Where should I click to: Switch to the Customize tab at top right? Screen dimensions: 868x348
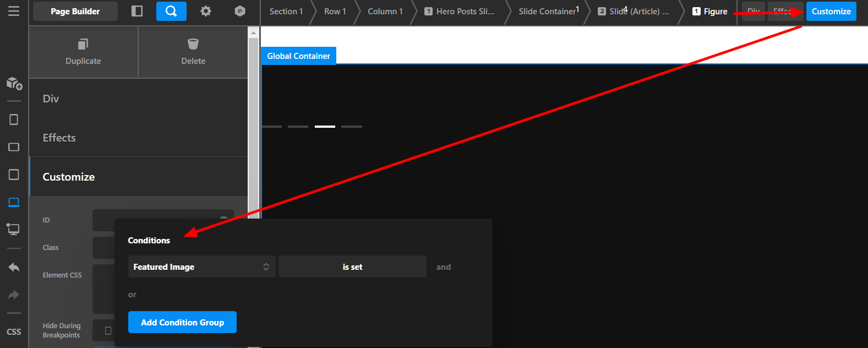(831, 11)
